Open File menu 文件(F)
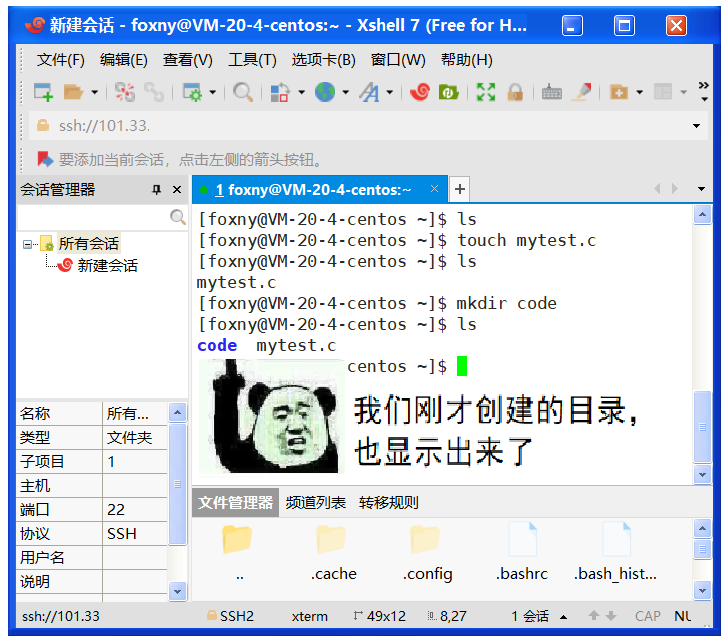The image size is (726, 639). coord(61,60)
